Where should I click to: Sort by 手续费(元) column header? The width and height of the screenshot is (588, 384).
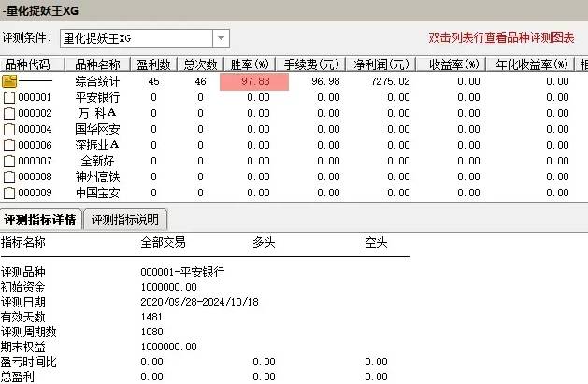coord(311,64)
